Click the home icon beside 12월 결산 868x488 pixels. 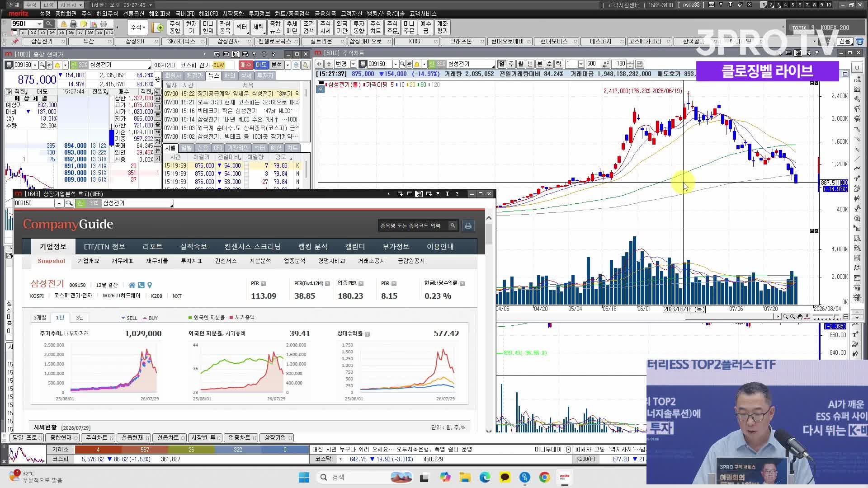132,285
